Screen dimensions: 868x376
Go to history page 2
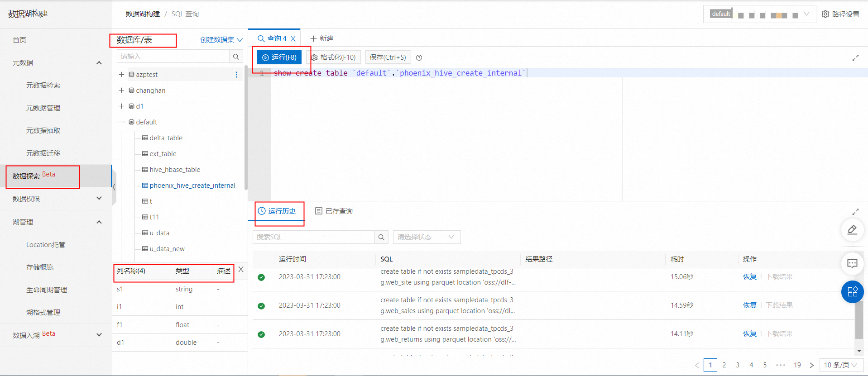click(724, 365)
